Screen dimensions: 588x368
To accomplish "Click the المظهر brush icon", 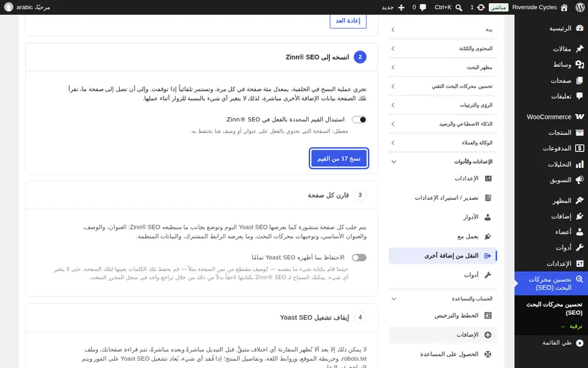I will (580, 201).
